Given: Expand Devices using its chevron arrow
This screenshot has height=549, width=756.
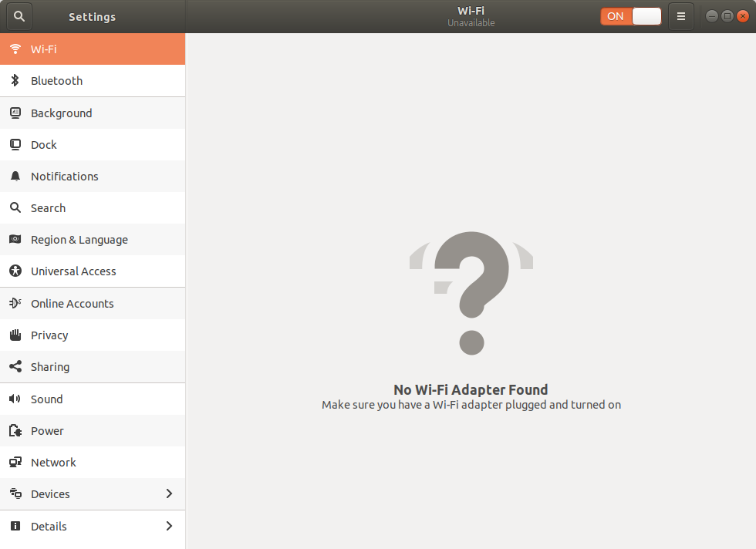Looking at the screenshot, I should (x=169, y=493).
